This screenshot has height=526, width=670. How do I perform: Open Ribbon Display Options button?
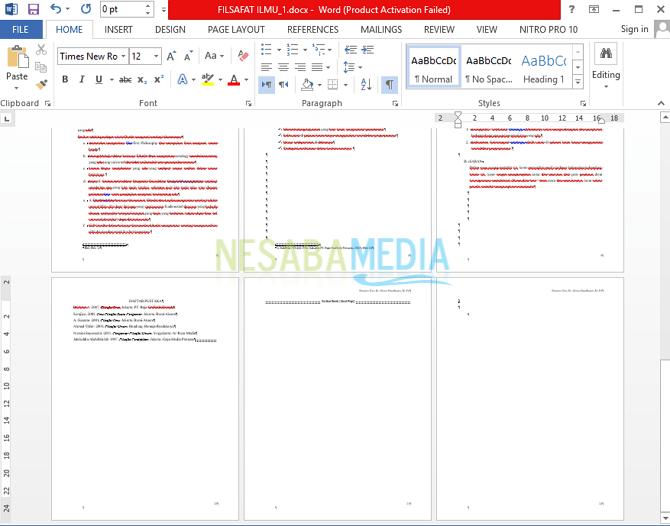[x=594, y=9]
